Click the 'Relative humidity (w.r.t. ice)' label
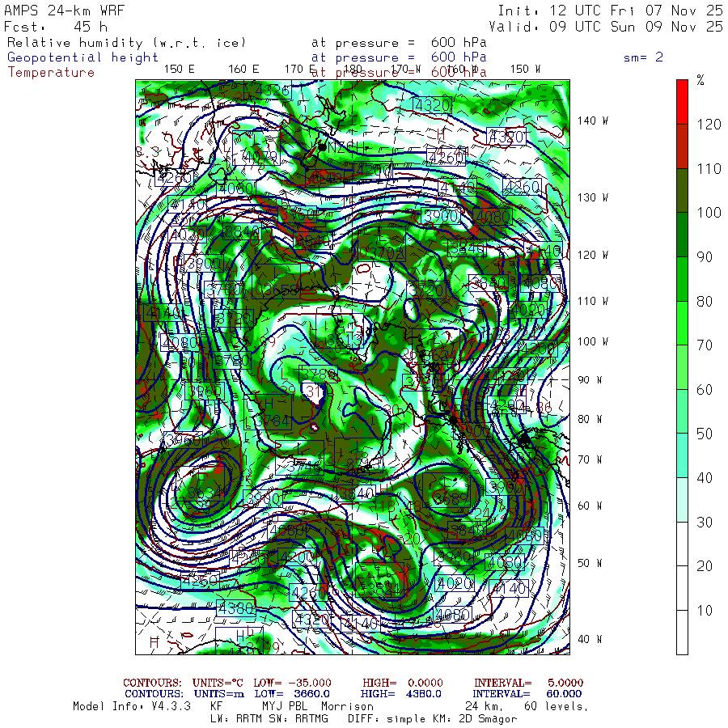The width and height of the screenshot is (728, 728). (x=126, y=42)
